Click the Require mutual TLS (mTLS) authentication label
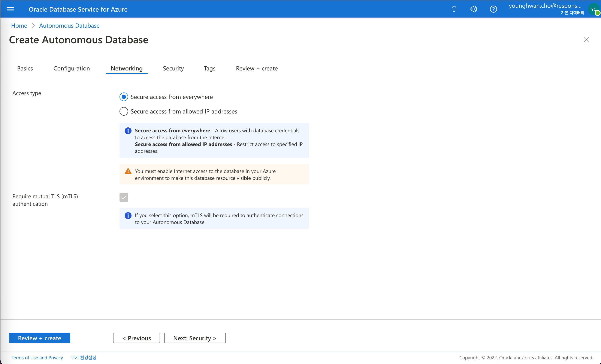601x364 pixels. coord(45,200)
